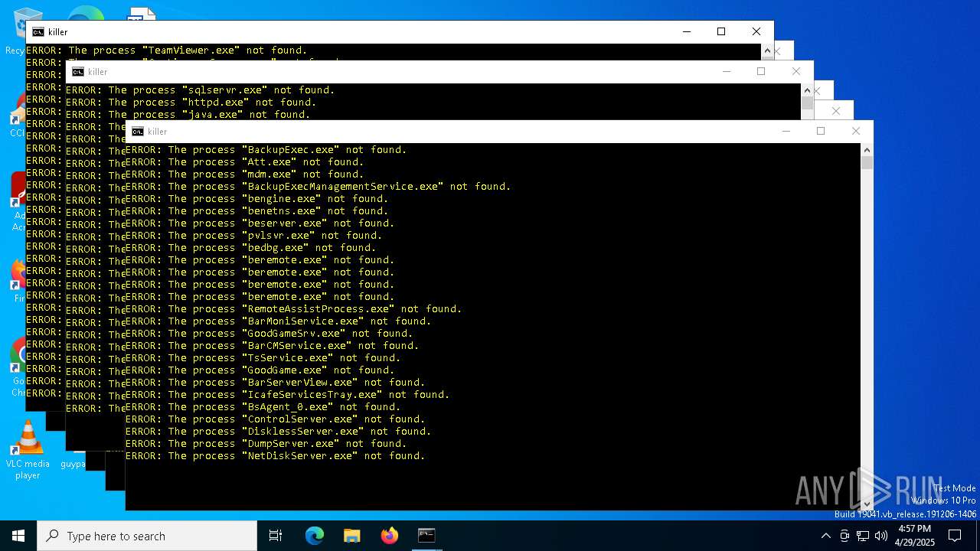This screenshot has width=980, height=551.
Task: Click the "TeamViewer.exe" line in back window
Action: pyautogui.click(x=166, y=51)
